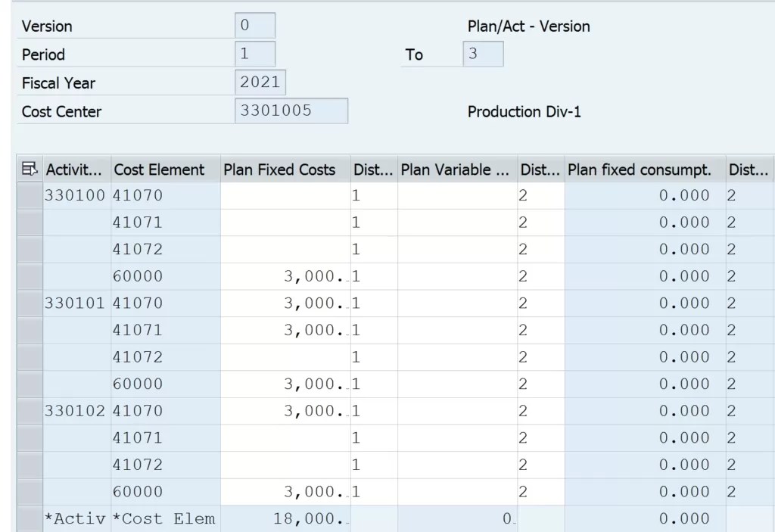This screenshot has width=775, height=532.
Task: Click the Plan Fixed Costs column header
Action: click(279, 170)
